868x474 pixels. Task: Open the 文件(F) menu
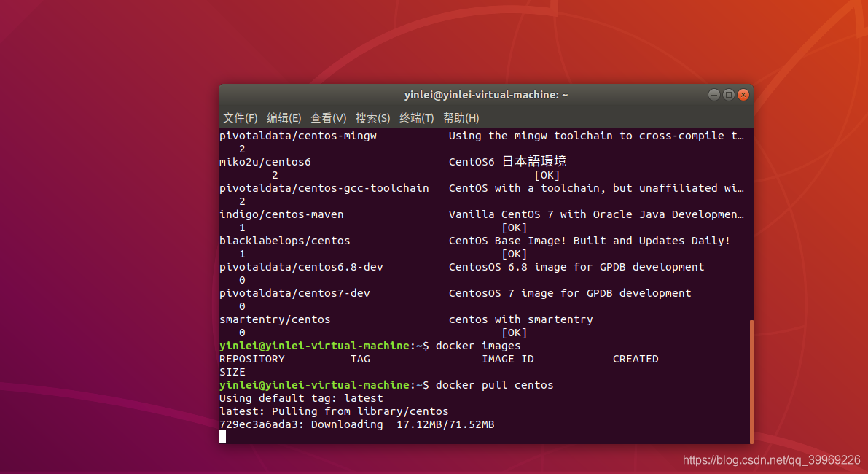[241, 118]
